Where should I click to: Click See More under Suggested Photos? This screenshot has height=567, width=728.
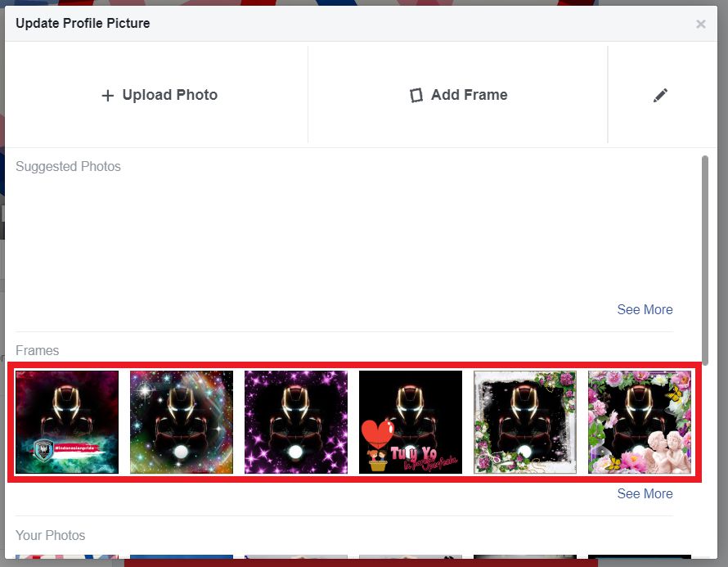pos(645,309)
